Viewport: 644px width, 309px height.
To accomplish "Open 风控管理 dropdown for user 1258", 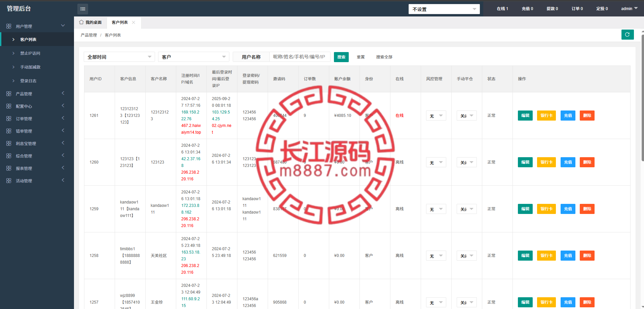I will click(x=436, y=256).
